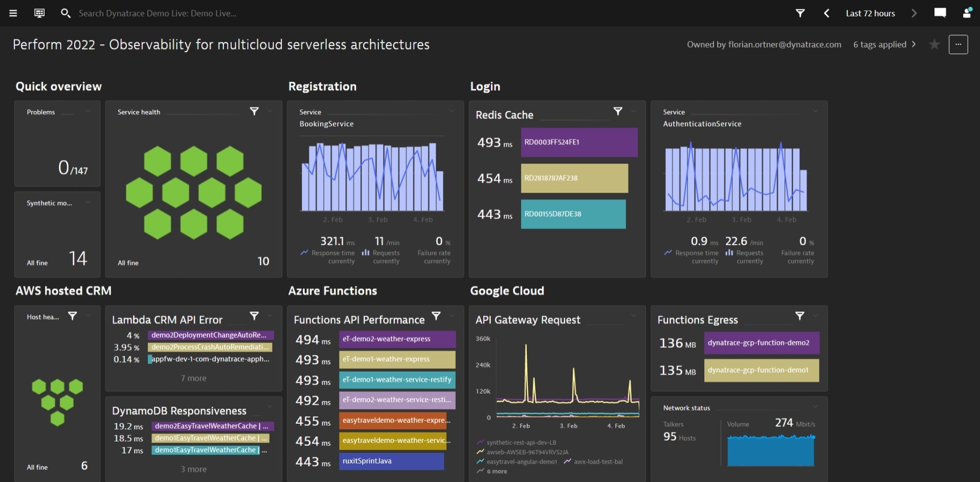Click the Host health count 6

click(84, 466)
